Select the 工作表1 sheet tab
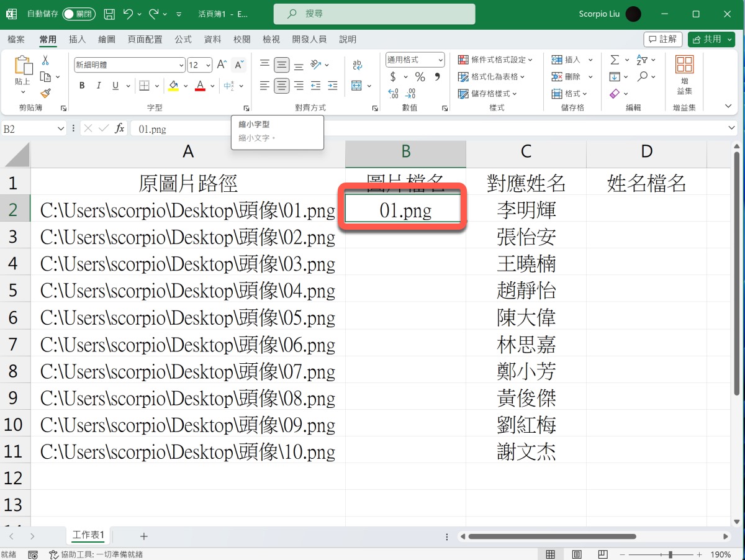The width and height of the screenshot is (745, 560). pos(88,535)
